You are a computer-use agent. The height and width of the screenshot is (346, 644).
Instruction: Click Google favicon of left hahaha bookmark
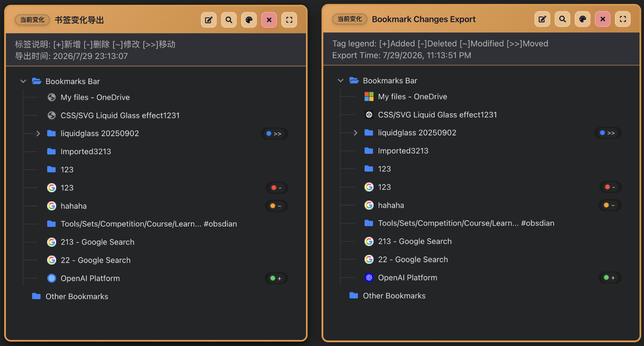[x=52, y=206]
